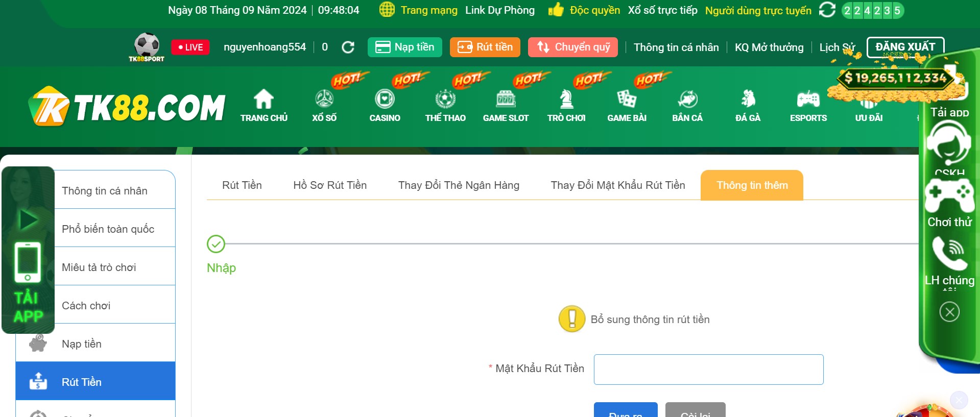This screenshot has width=980, height=417.
Task: Open the Game Bài card games menu
Action: pyautogui.click(x=627, y=106)
